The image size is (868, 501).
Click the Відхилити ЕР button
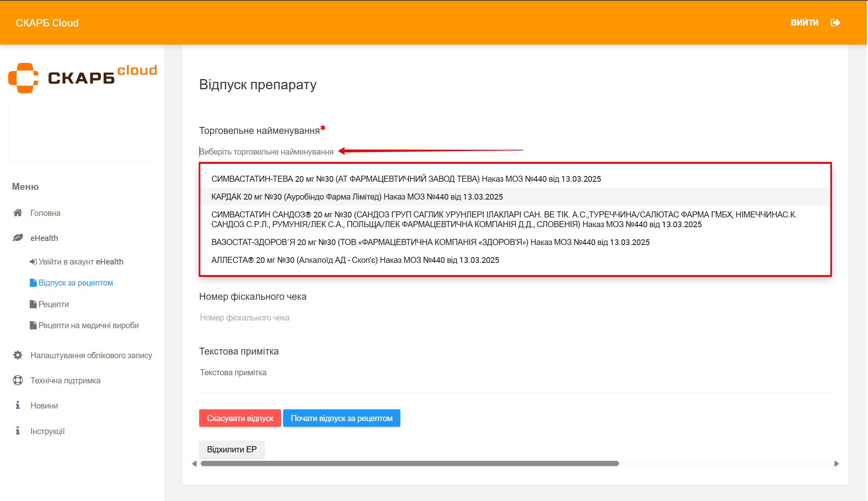232,449
